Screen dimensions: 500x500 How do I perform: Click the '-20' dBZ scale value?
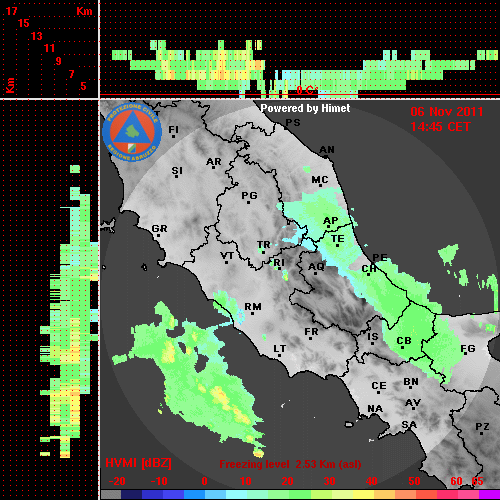pyautogui.click(x=117, y=481)
